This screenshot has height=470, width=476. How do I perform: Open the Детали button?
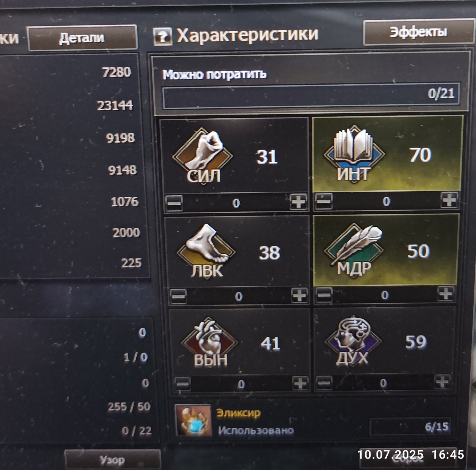coord(82,38)
